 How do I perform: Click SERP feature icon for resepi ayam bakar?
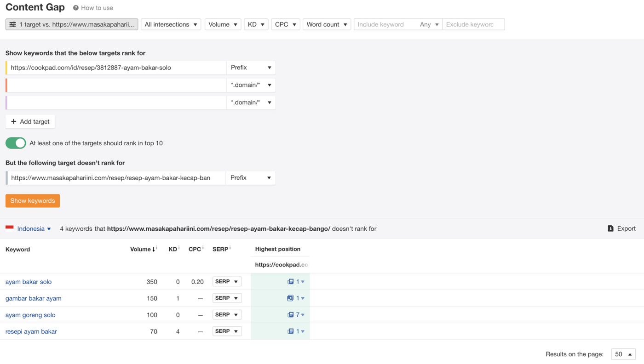coord(290,331)
